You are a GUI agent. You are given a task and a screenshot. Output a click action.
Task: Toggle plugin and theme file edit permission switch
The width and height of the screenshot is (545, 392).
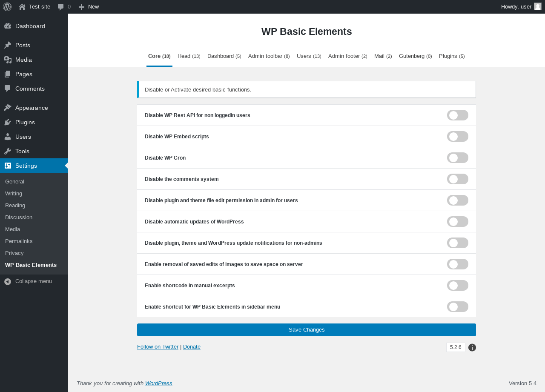(x=458, y=200)
